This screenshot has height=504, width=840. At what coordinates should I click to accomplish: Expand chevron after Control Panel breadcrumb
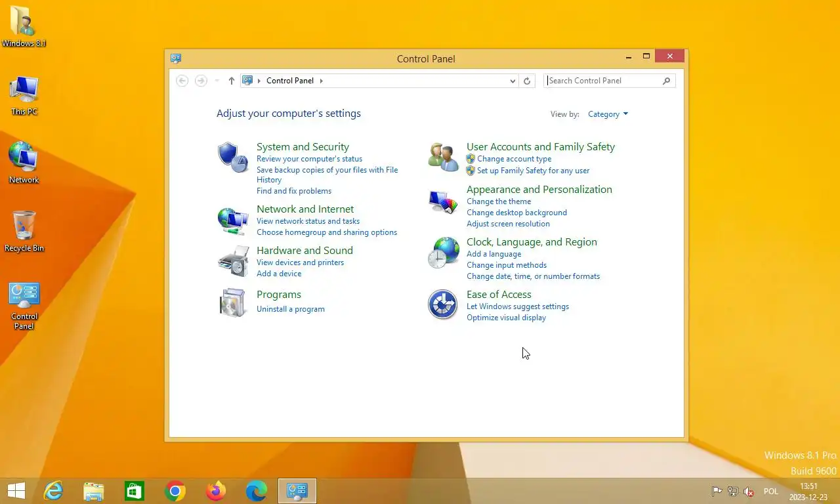tap(321, 81)
